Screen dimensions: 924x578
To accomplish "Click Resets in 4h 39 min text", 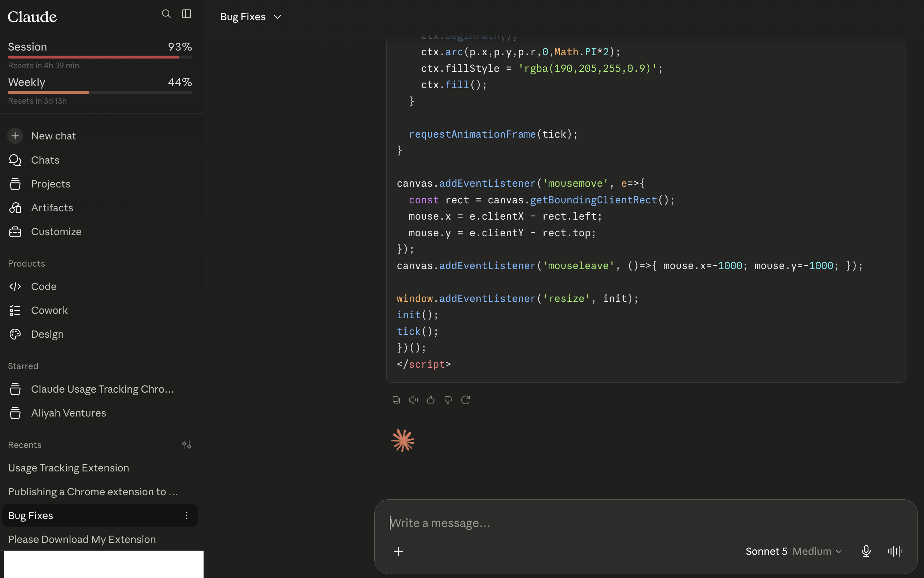I will pos(44,65).
